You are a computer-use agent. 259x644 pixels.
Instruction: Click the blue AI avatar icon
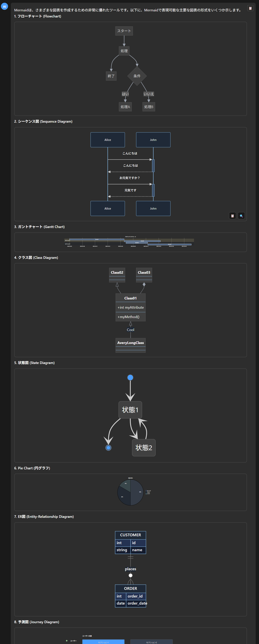click(x=5, y=6)
